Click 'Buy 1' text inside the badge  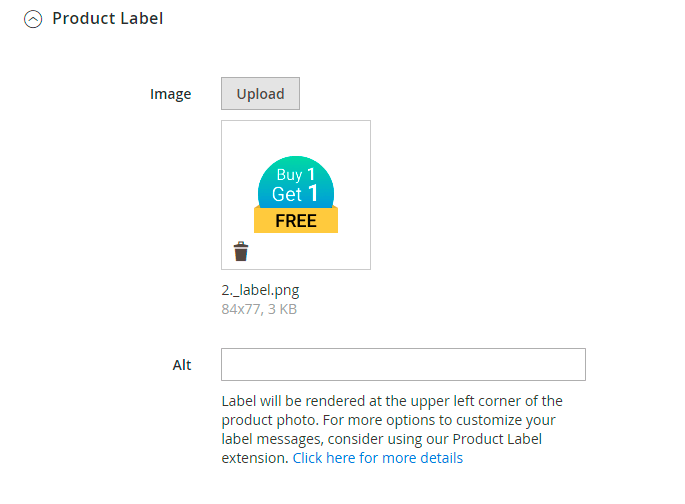[296, 175]
